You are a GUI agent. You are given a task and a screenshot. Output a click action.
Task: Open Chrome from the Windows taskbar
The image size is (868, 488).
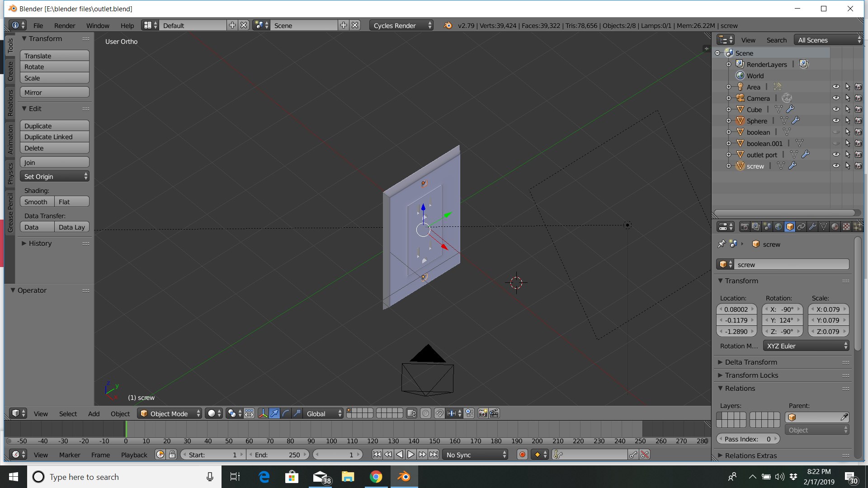click(376, 477)
